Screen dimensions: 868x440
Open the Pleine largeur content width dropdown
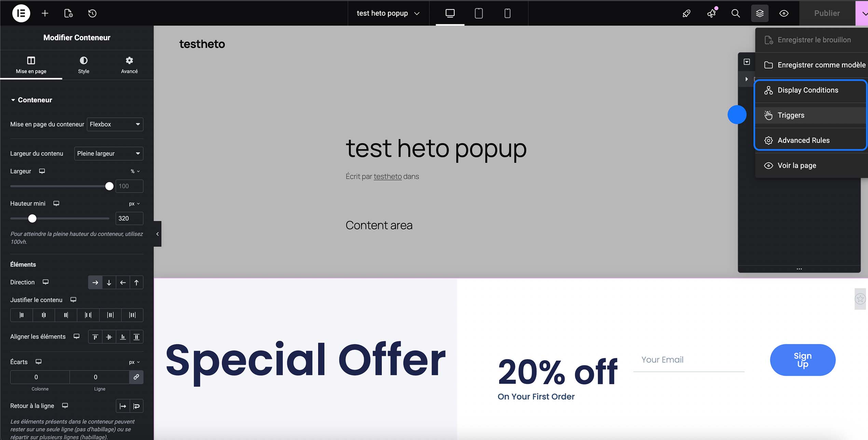click(x=108, y=154)
